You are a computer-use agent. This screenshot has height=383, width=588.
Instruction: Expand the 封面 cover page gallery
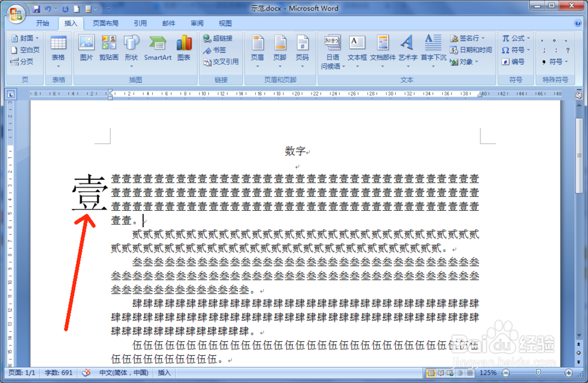click(26, 38)
